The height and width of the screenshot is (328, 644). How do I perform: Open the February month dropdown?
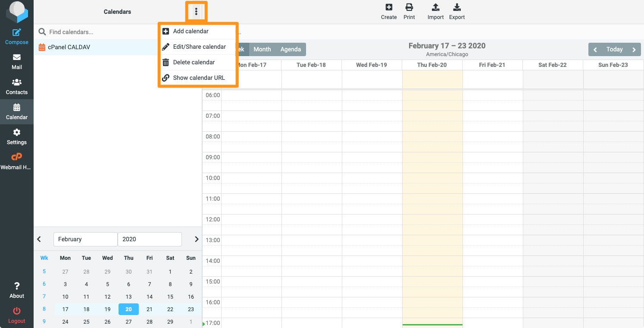click(85, 239)
